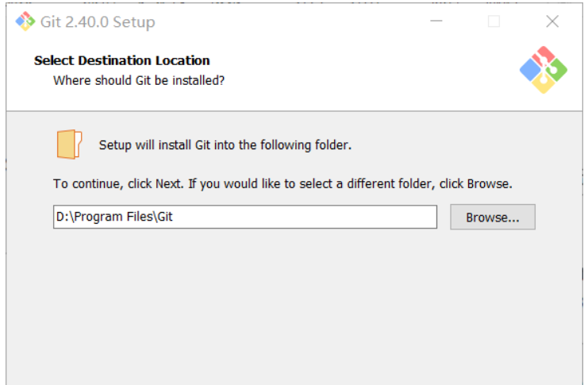Minimize the Git Setup window
Screen dimensions: 588x385
click(436, 21)
